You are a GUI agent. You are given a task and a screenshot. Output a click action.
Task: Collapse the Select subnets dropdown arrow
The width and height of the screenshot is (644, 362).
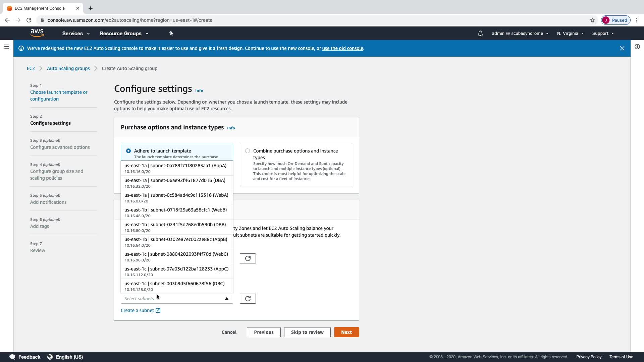pyautogui.click(x=226, y=299)
